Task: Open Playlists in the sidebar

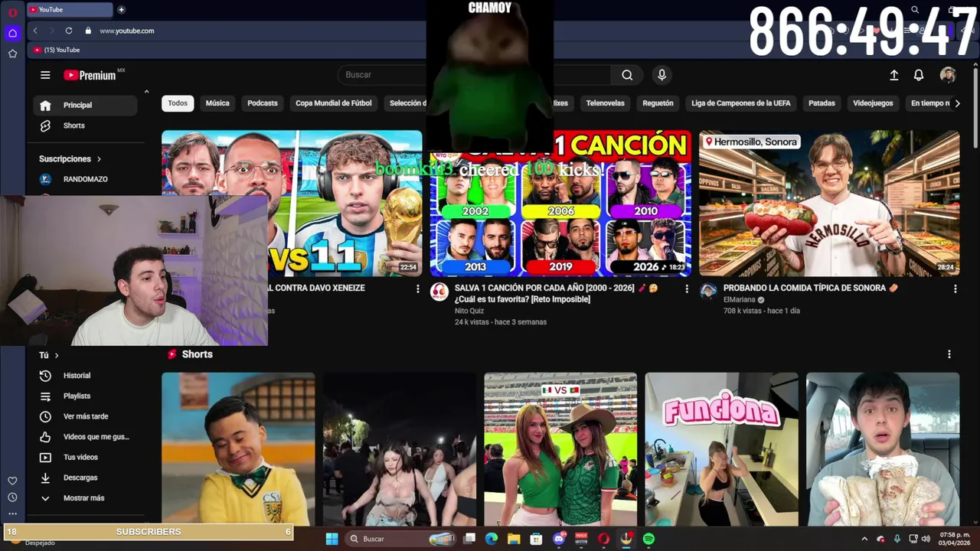Action: pyautogui.click(x=85, y=396)
